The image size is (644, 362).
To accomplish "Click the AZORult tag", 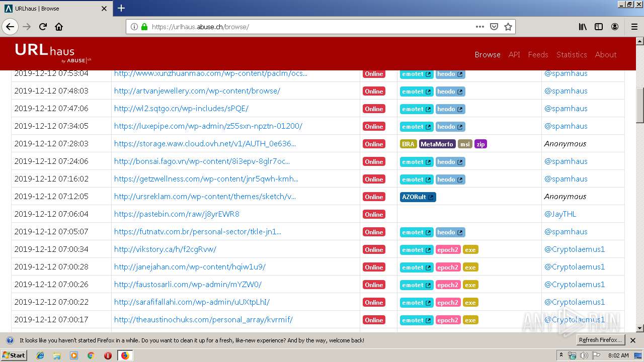I will 418,197.
